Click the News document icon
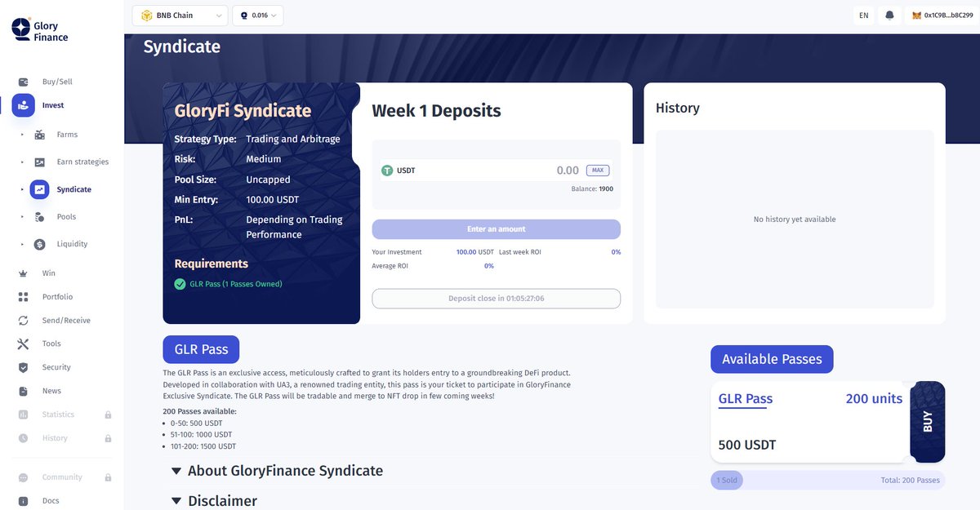980x510 pixels. (x=24, y=391)
